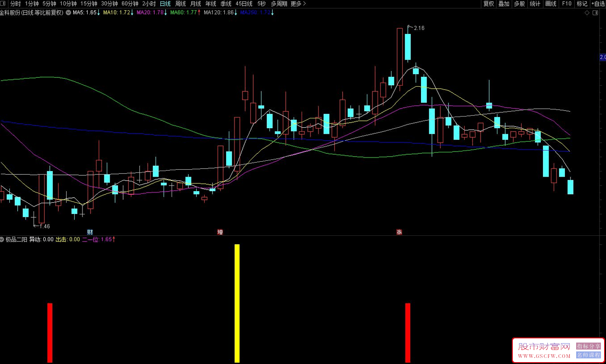This screenshot has width=606, height=364.
Task: Click the 财 event marker on timeline
Action: click(90, 232)
